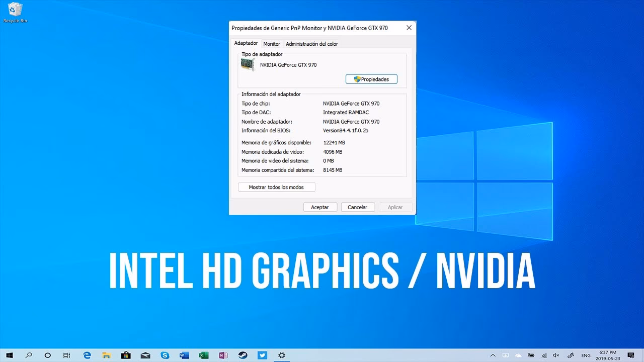The width and height of the screenshot is (644, 362).
Task: Open the Windows Ink pen tray icon
Action: pyautogui.click(x=571, y=355)
